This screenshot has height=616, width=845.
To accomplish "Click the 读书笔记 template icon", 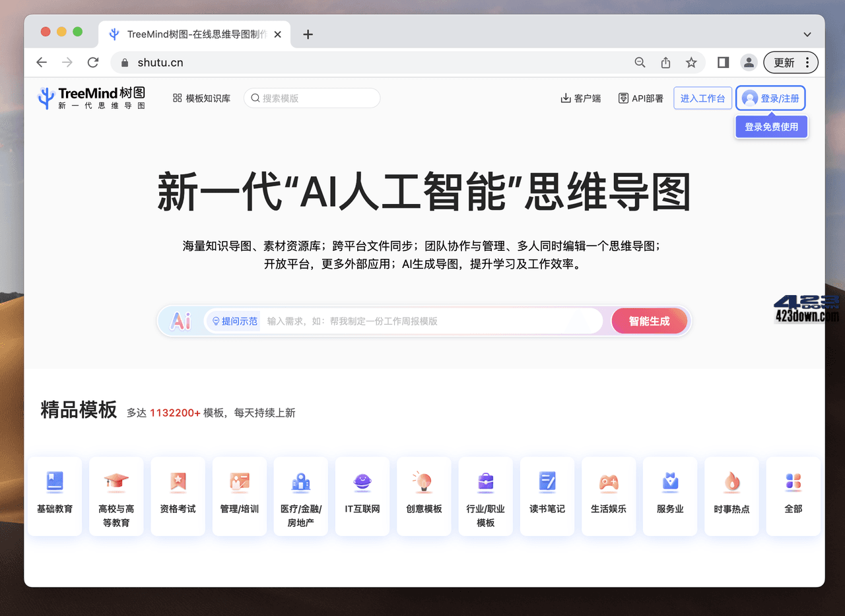I will click(547, 482).
